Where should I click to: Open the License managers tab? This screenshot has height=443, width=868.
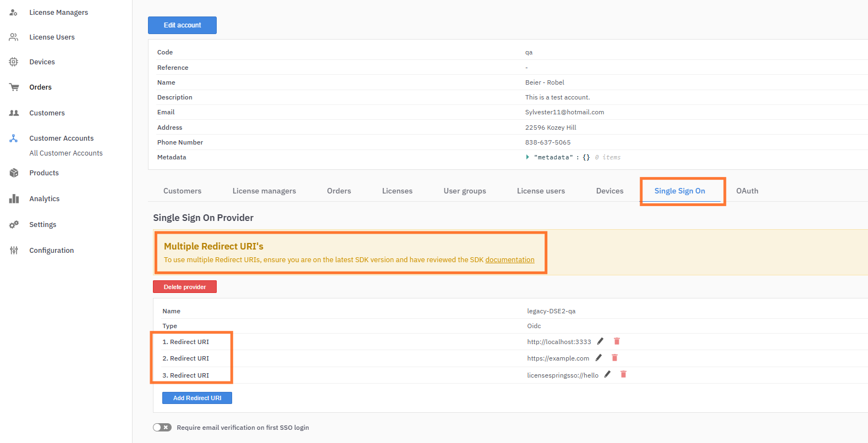click(264, 191)
